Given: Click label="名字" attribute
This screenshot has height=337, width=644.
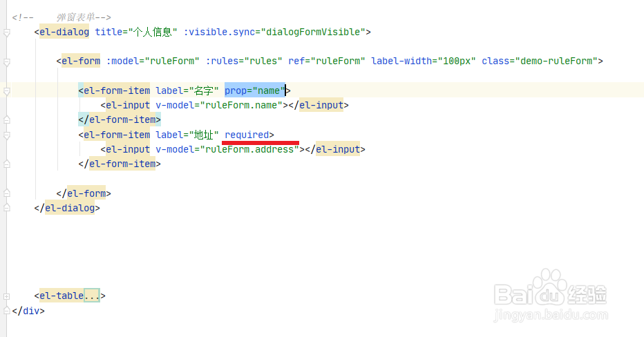Looking at the screenshot, I should point(187,90).
